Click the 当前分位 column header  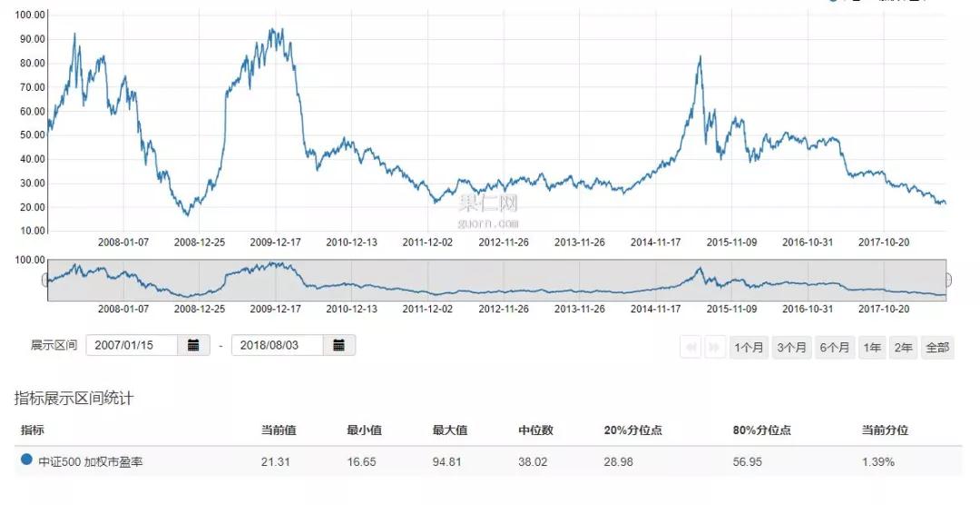[885, 430]
